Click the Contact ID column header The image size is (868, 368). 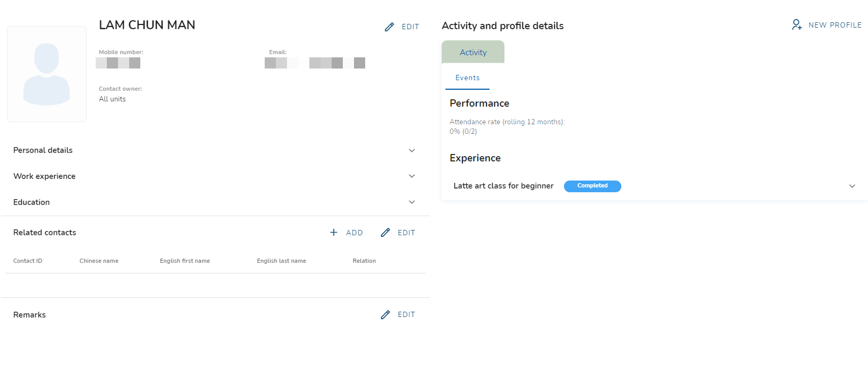pyautogui.click(x=28, y=261)
